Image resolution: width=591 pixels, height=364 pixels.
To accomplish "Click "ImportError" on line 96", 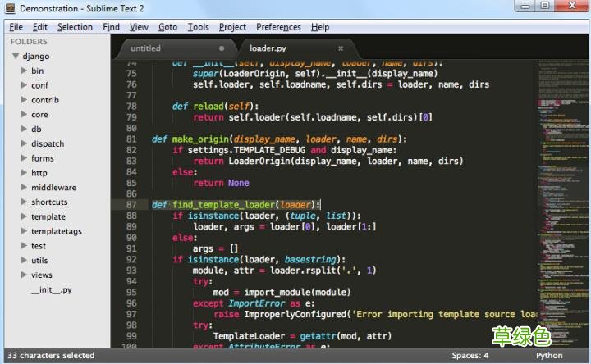I will 257,303.
